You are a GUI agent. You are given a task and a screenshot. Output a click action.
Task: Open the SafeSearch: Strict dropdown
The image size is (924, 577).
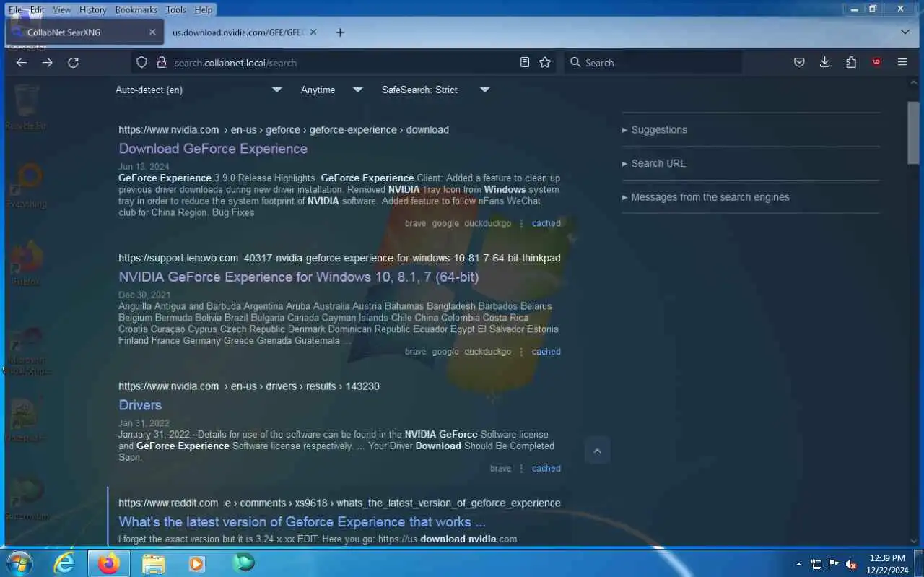pyautogui.click(x=435, y=90)
